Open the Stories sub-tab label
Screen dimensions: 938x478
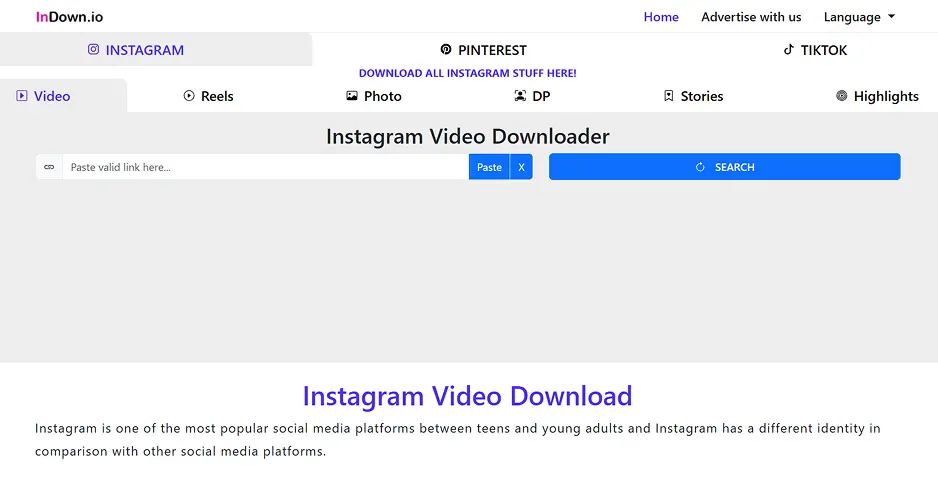coord(702,96)
